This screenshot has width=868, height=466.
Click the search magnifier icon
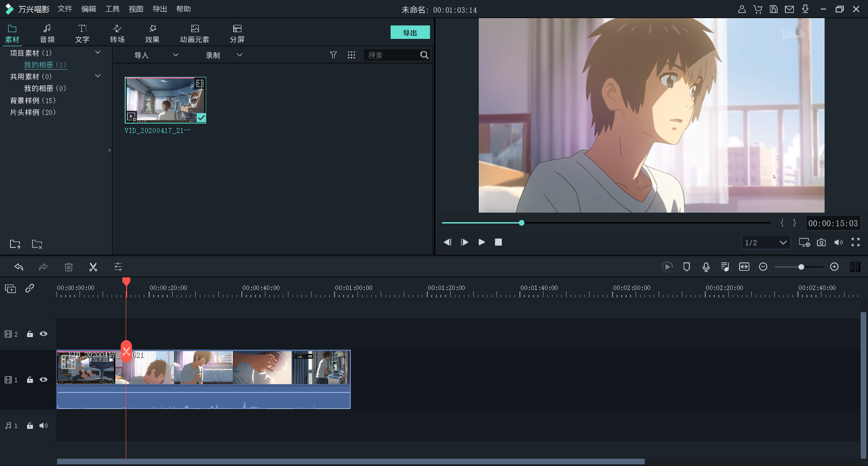(x=424, y=55)
